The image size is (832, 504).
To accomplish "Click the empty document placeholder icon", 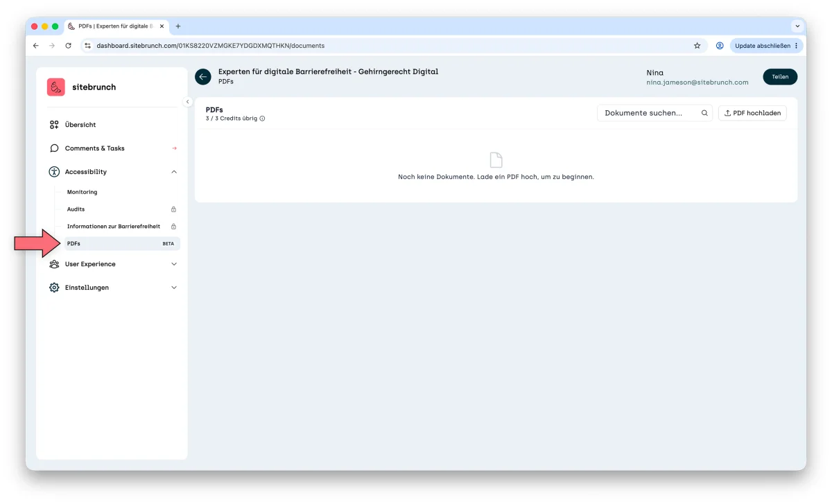I will [496, 160].
